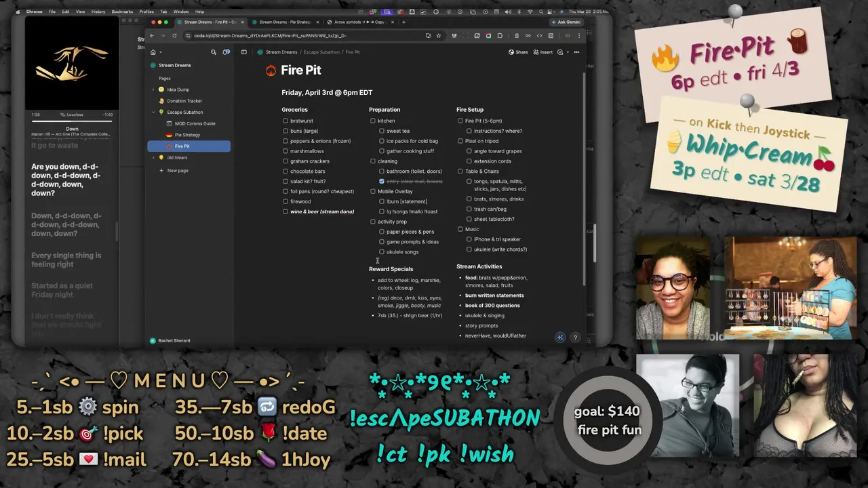Open the Chrome History menu
This screenshot has height=488, width=868.
98,12
